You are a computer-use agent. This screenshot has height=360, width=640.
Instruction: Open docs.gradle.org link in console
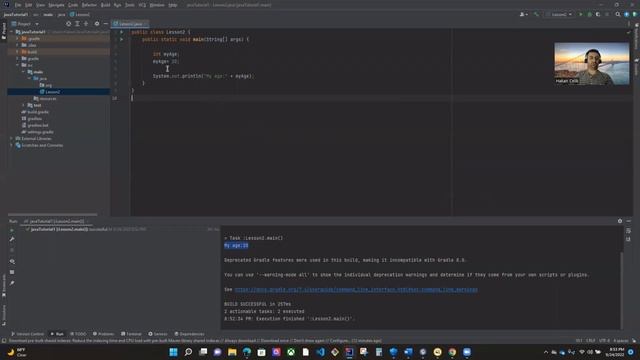coord(356,289)
